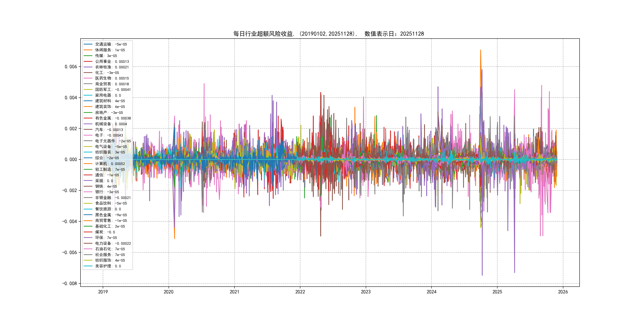Image resolution: width=644 pixels, height=322 pixels.
Task: Click the -0.008 y-axis tick label
Action: pos(70,283)
